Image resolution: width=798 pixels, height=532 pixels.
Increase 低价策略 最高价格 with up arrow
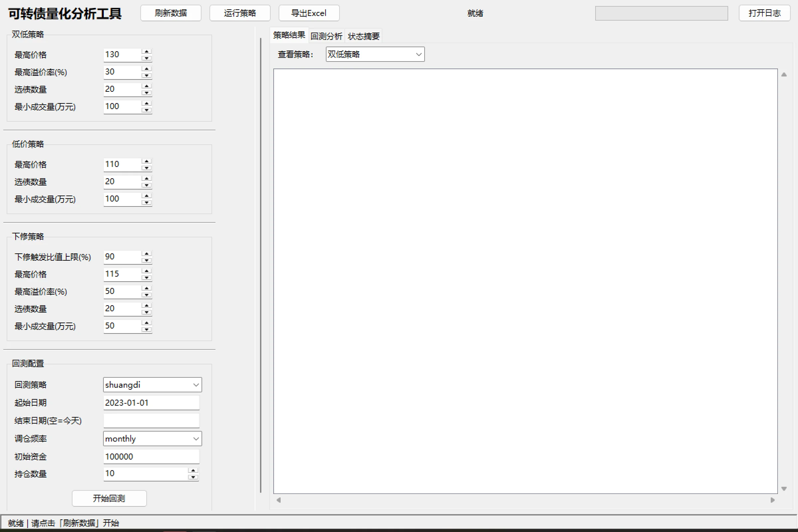pyautogui.click(x=147, y=161)
